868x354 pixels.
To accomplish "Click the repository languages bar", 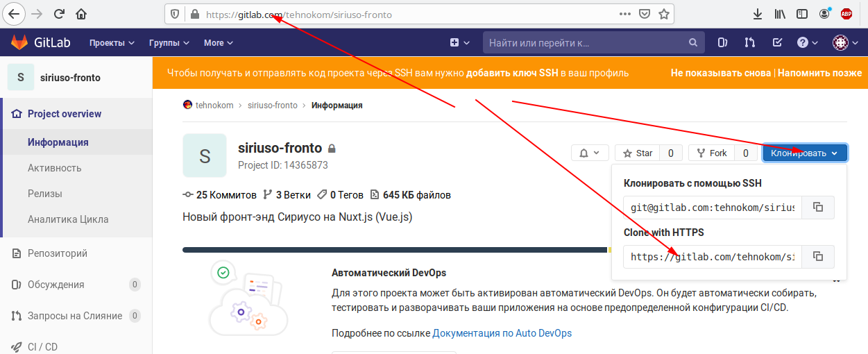I will coord(396,249).
